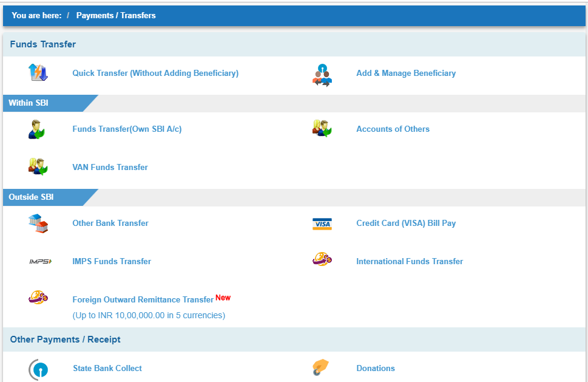Open Accounts of Others link
Screen dimensions: 588x382
(x=393, y=129)
